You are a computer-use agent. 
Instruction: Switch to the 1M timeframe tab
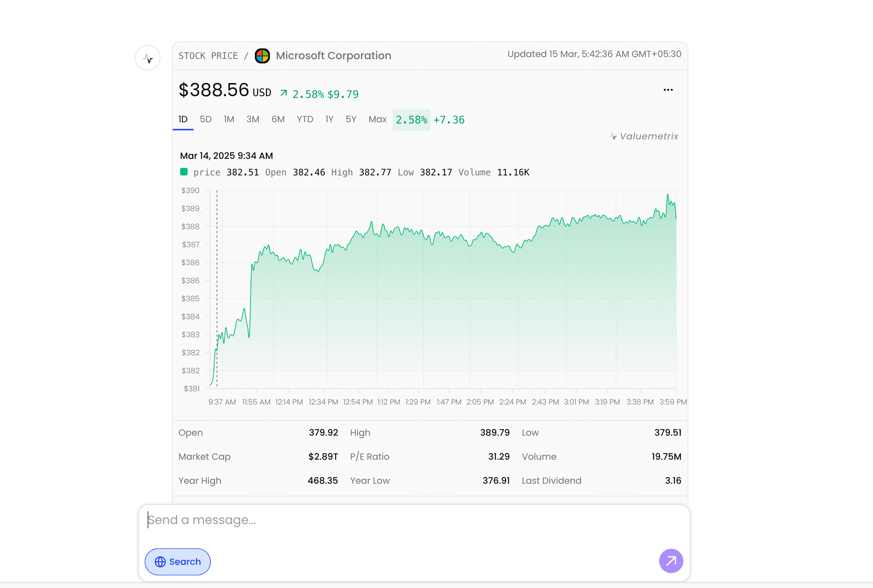[x=229, y=119]
